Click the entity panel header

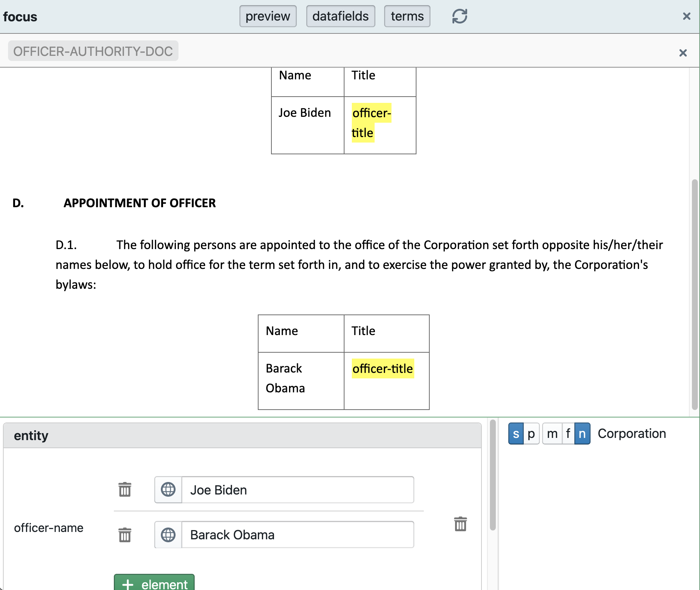pyautogui.click(x=242, y=435)
